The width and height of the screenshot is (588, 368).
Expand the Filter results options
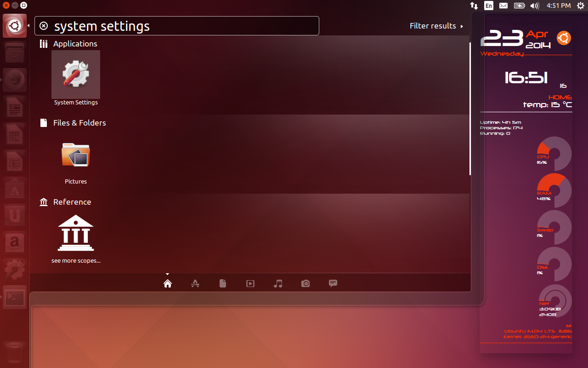(436, 26)
